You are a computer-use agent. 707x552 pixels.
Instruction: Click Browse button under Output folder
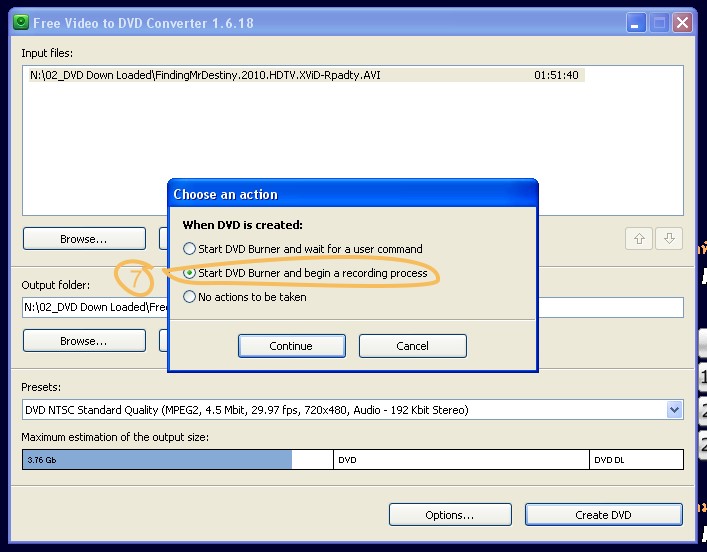coord(84,340)
